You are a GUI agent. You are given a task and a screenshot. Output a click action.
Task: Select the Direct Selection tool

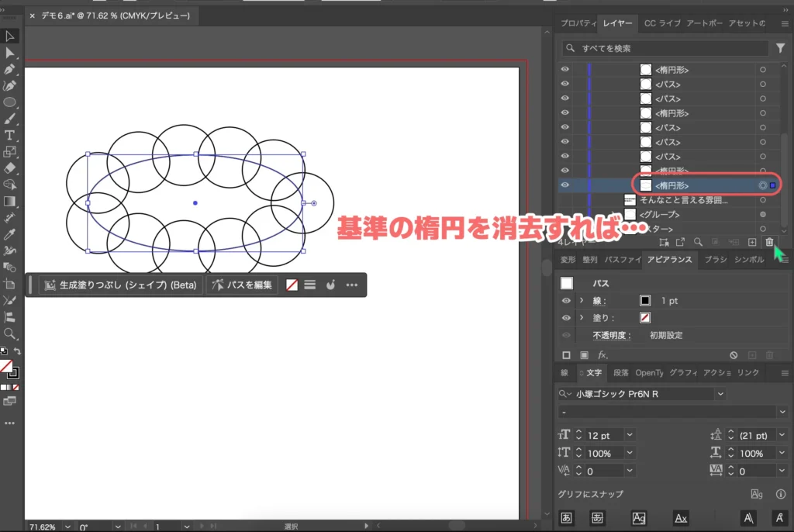(10, 53)
